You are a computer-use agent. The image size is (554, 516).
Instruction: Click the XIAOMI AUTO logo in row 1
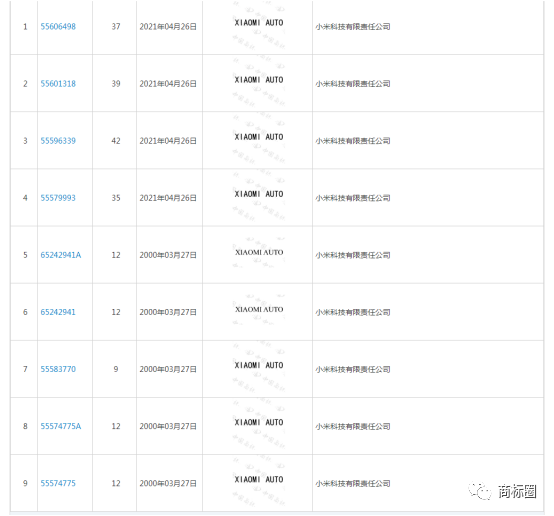(x=259, y=23)
